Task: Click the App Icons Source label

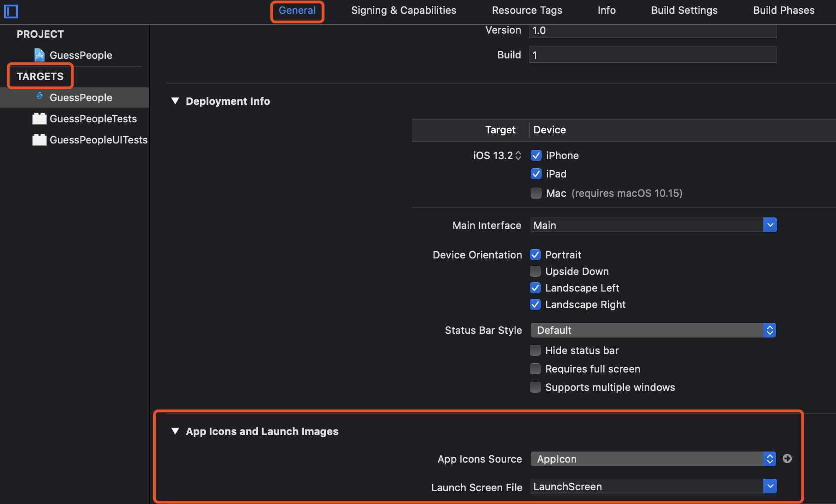Action: [x=480, y=459]
